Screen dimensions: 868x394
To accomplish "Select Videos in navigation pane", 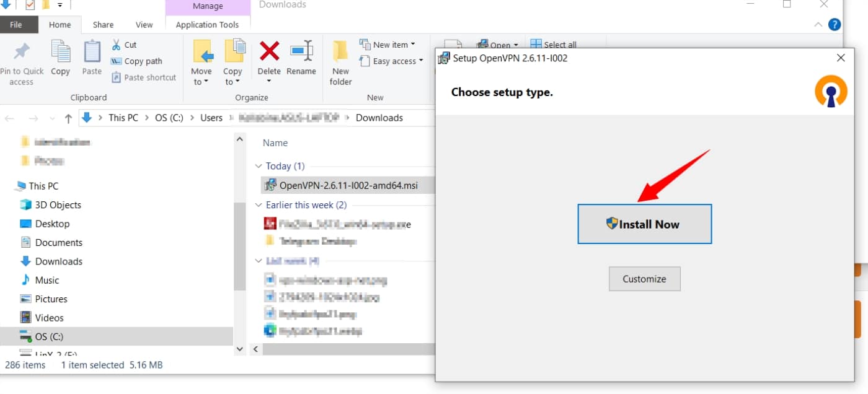I will pos(50,318).
